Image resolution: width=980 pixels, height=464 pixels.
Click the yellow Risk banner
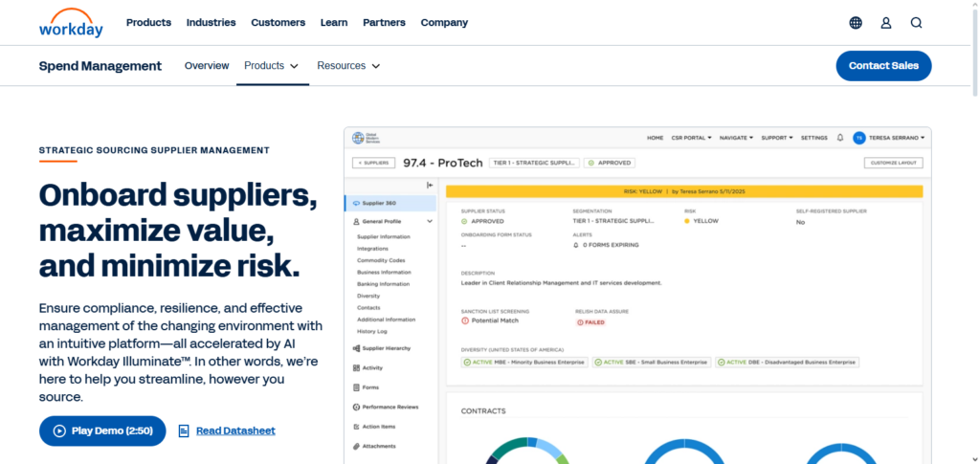(x=684, y=191)
